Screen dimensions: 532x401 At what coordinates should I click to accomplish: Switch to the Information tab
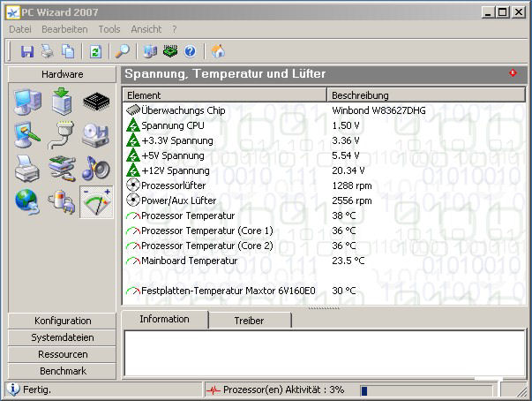[165, 319]
